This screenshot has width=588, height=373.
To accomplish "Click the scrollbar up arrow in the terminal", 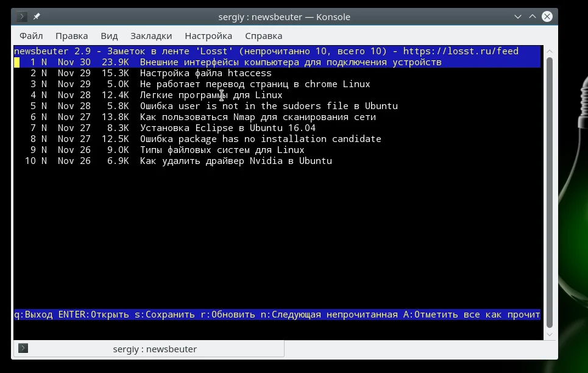I will (x=550, y=51).
